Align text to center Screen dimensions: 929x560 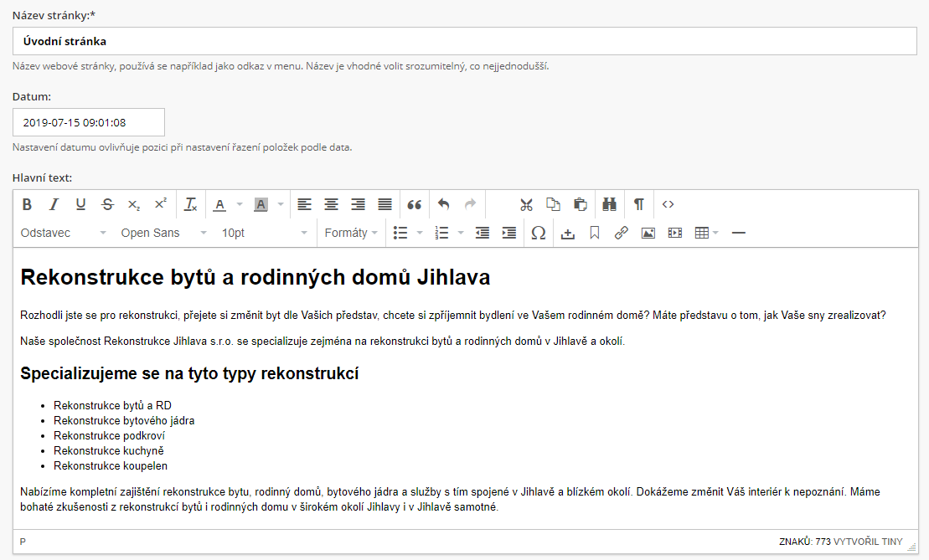332,204
